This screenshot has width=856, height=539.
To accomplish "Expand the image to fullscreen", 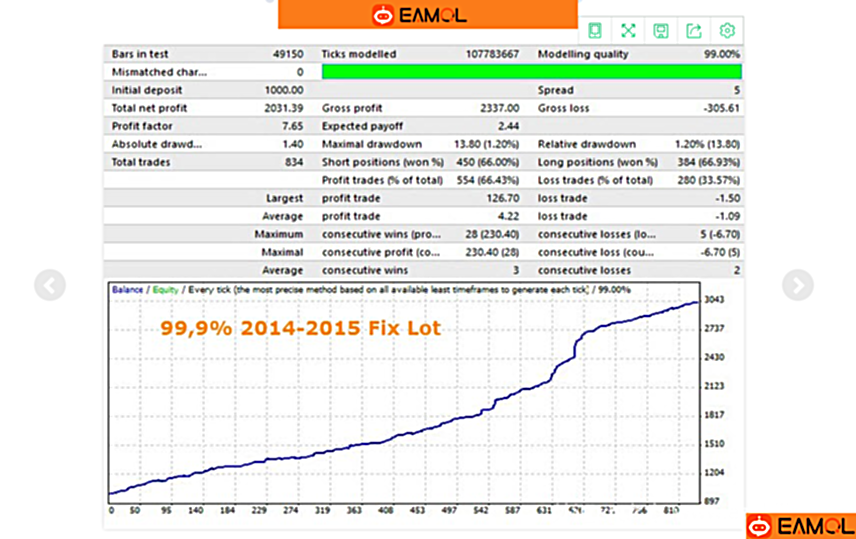I will pos(628,30).
